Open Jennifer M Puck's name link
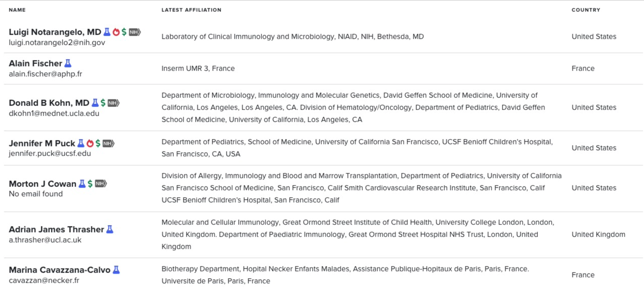The height and width of the screenshot is (290, 644). point(42,143)
